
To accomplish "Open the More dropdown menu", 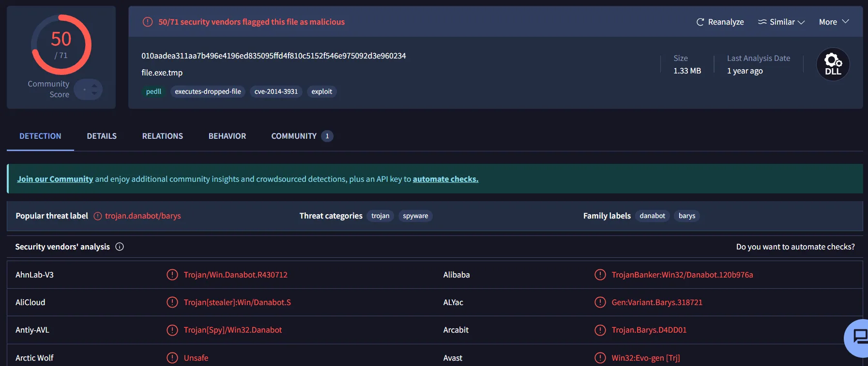I will [x=834, y=22].
